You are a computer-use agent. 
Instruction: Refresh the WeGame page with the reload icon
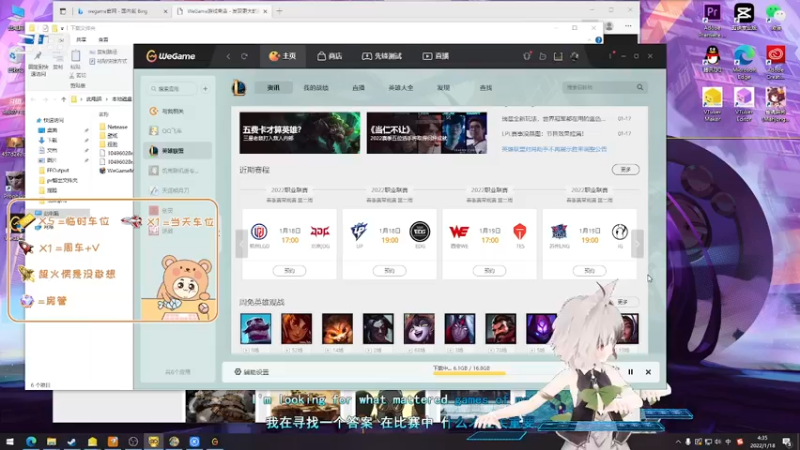[x=244, y=56]
